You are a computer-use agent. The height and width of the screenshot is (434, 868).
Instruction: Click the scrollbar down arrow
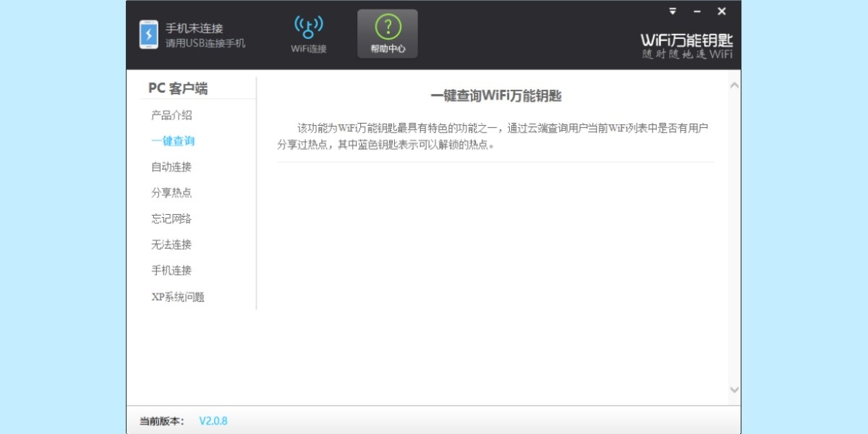point(734,390)
